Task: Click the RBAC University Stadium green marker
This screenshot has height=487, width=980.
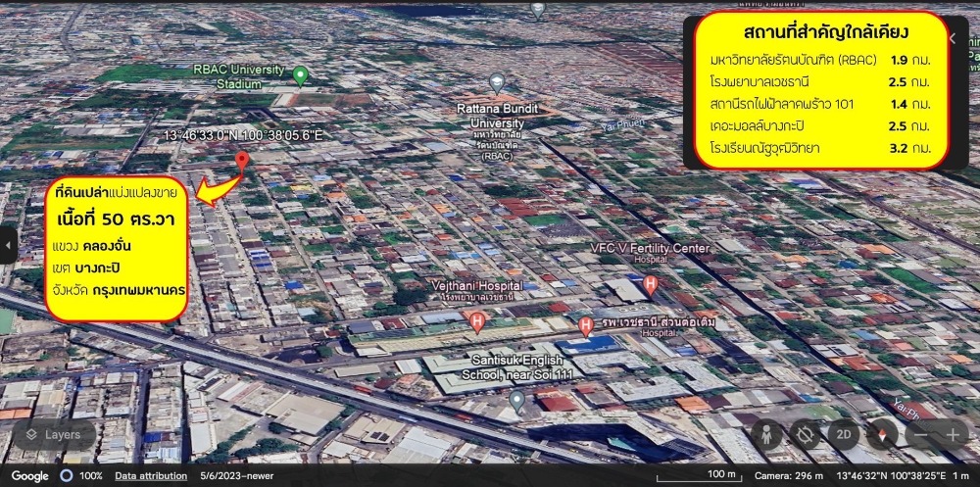Action: [302, 74]
